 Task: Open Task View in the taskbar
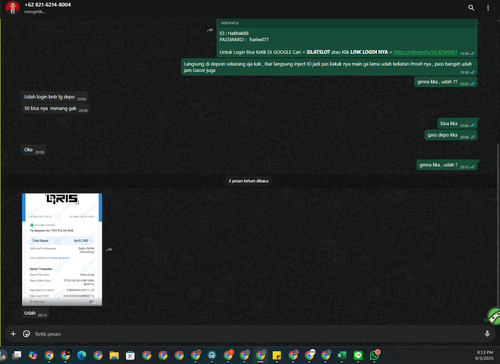coord(16,355)
